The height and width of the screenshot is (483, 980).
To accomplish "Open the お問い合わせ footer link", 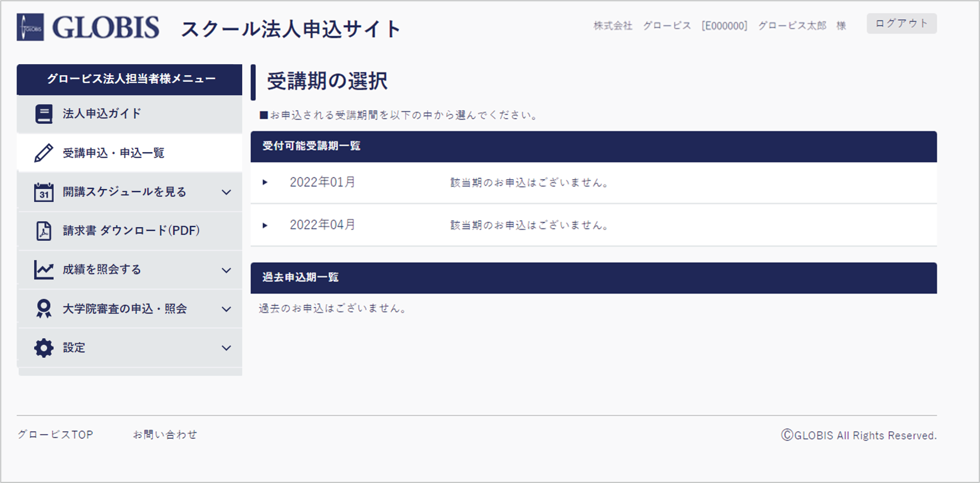I will [x=165, y=435].
